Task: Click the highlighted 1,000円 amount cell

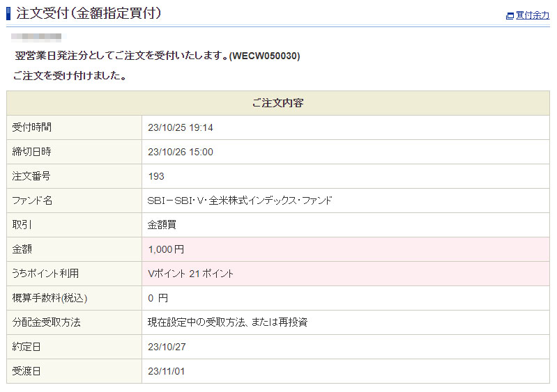Action: 166,249
